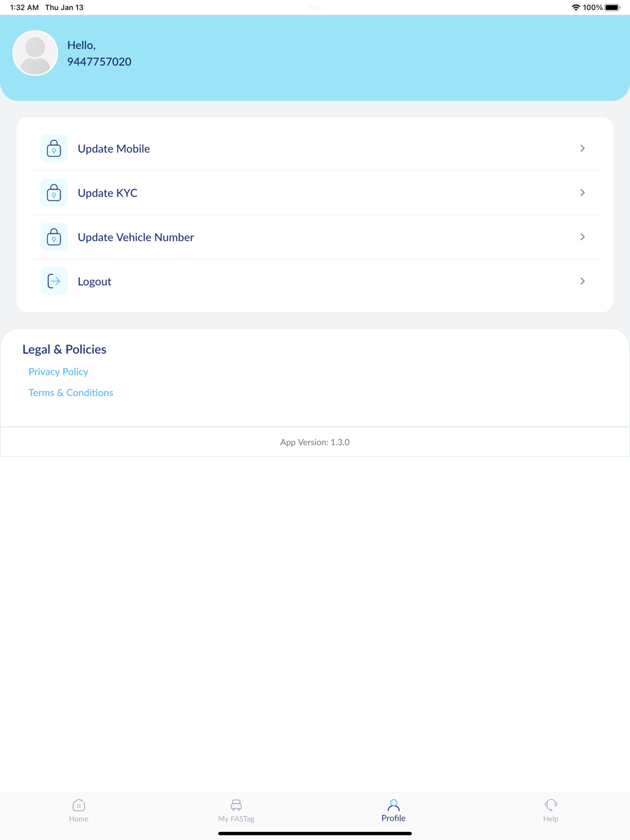Open the Privacy Policy link
Viewport: 630px width, 840px height.
(58, 372)
